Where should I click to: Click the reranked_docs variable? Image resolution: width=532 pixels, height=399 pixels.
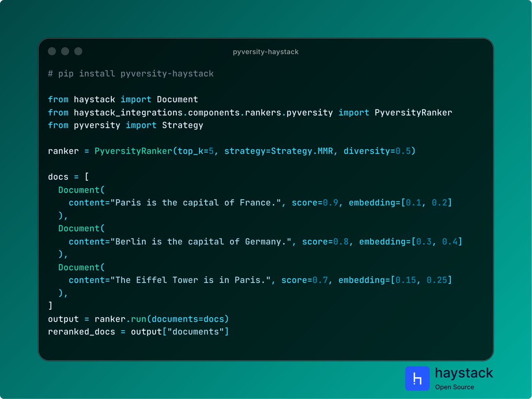point(82,332)
